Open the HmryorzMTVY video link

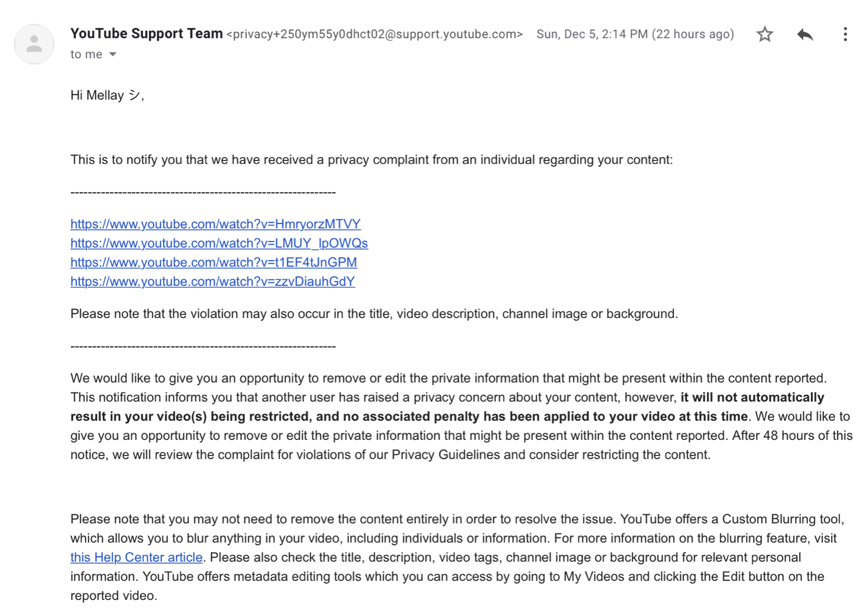coord(216,224)
